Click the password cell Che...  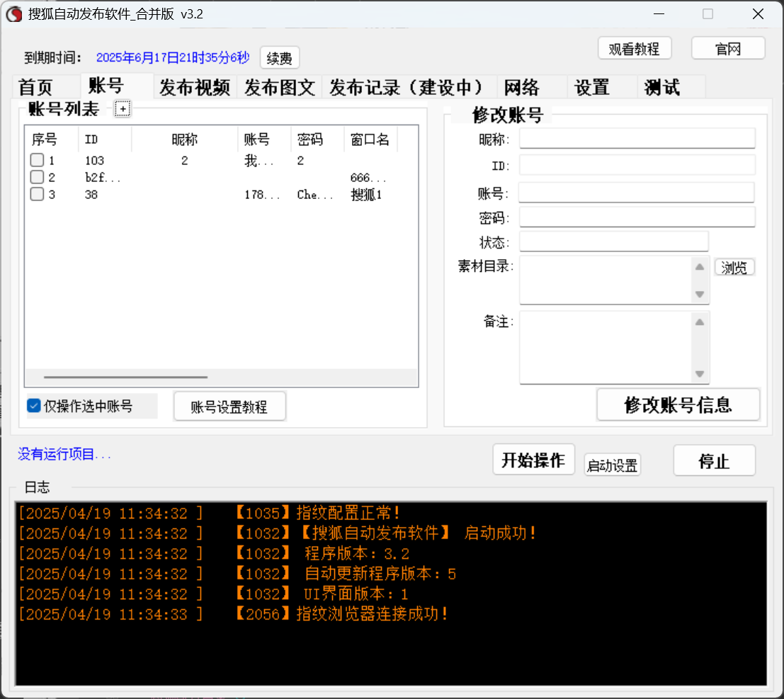pos(315,195)
